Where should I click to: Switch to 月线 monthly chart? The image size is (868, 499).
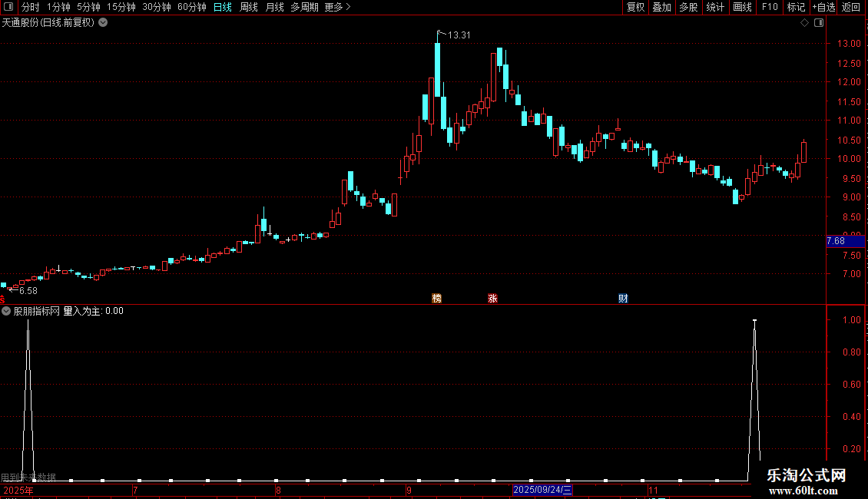(x=274, y=7)
